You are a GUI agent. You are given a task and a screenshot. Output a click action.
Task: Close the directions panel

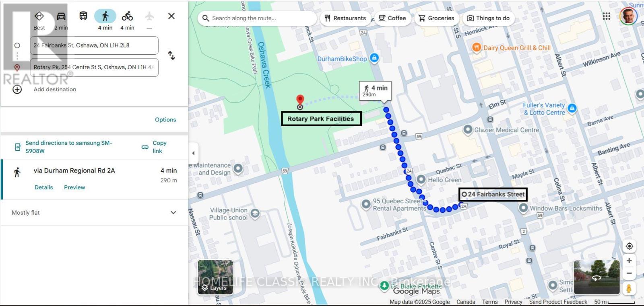point(171,16)
